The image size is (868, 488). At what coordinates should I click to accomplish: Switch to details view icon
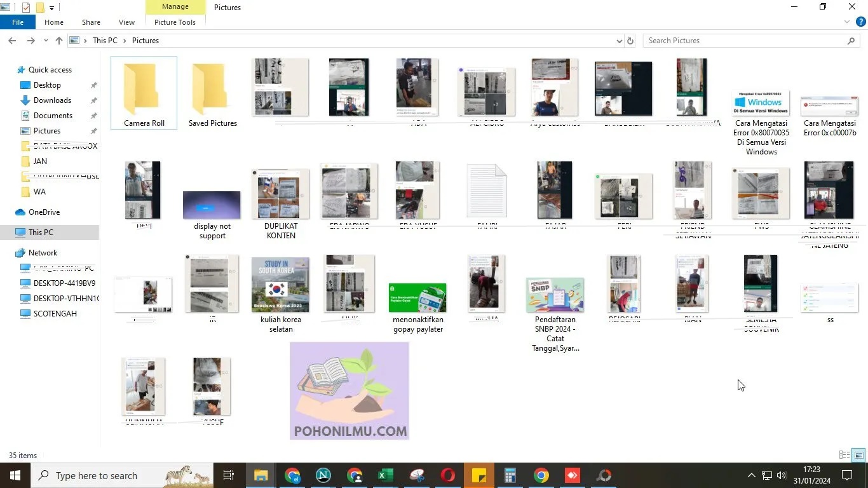click(x=844, y=455)
